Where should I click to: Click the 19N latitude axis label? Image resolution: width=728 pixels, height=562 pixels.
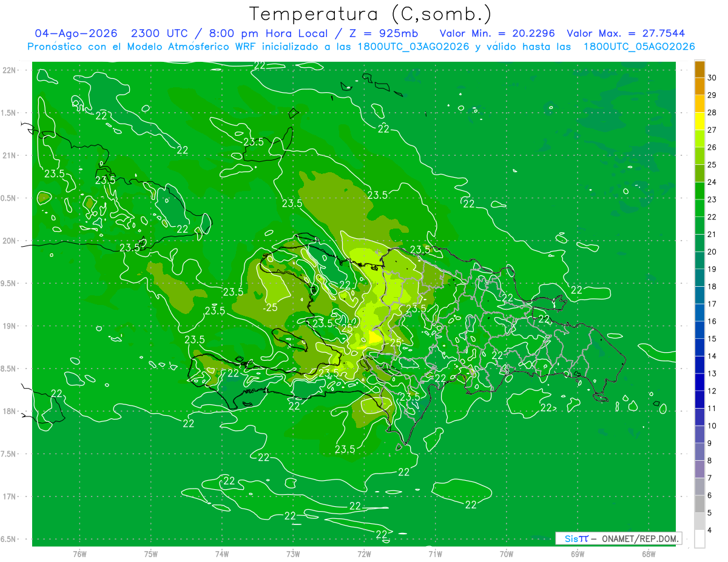click(x=10, y=326)
